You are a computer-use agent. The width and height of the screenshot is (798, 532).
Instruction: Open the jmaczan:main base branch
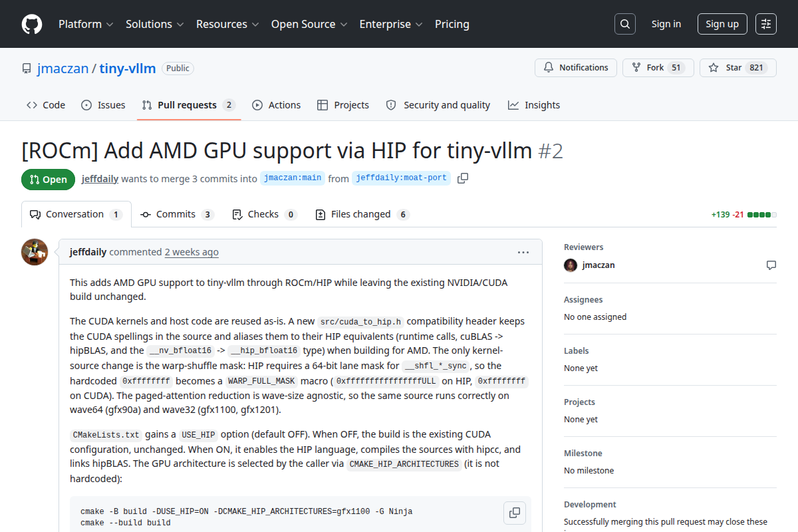[x=293, y=178]
